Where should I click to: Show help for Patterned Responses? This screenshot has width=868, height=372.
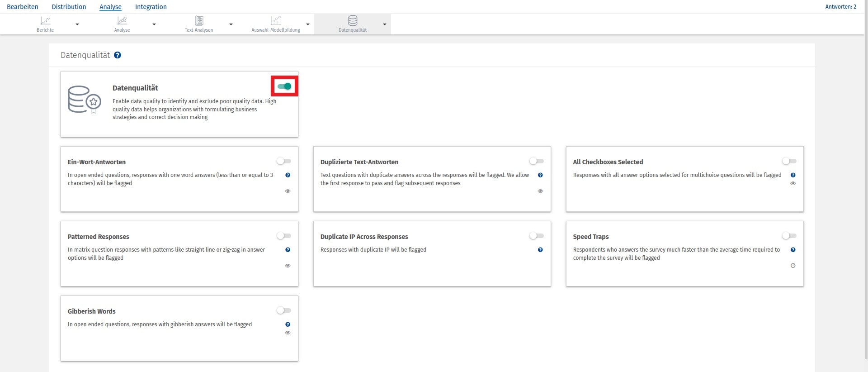pyautogui.click(x=288, y=250)
